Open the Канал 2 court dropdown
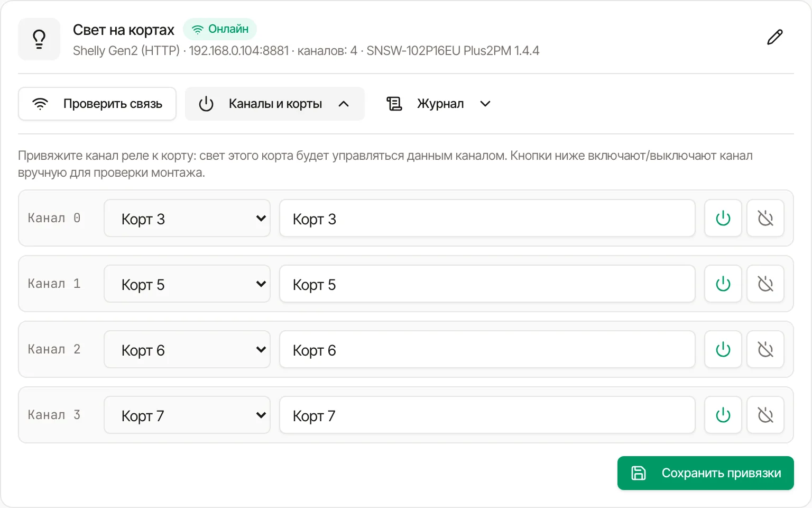This screenshot has height=508, width=812. pyautogui.click(x=187, y=349)
